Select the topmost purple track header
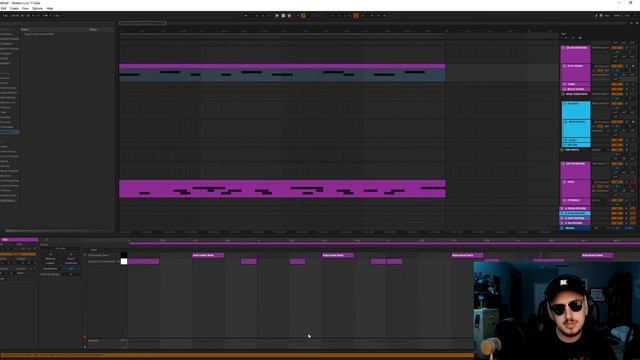Screen dimensions: 640x360 click(576, 54)
